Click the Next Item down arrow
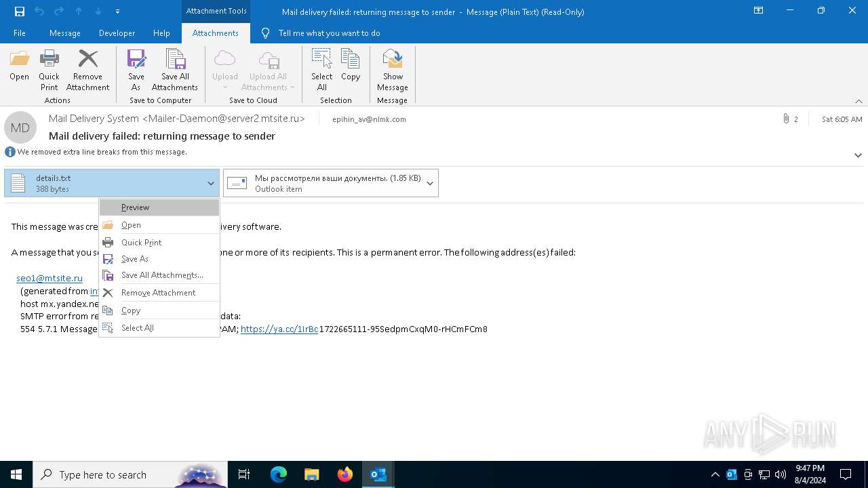The width and height of the screenshot is (868, 488). (98, 12)
